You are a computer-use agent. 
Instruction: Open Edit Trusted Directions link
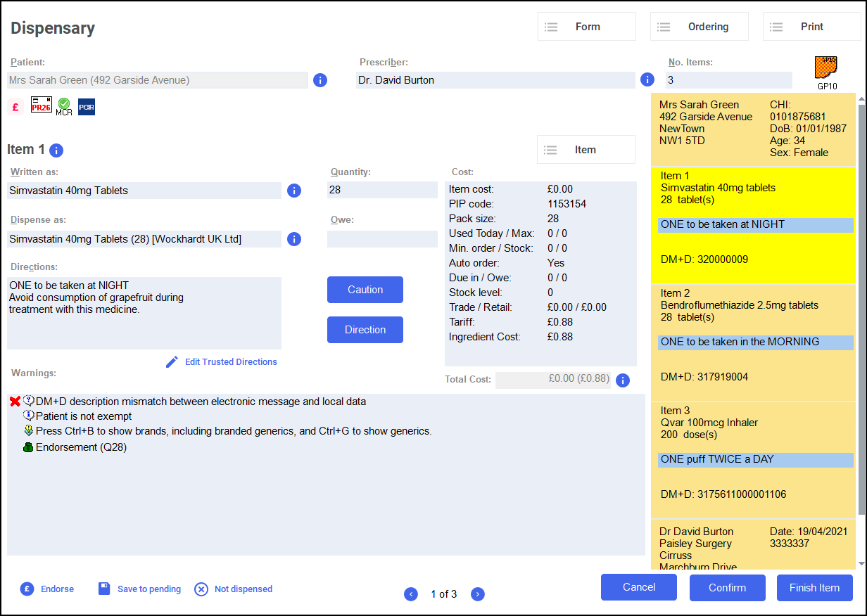tap(230, 362)
